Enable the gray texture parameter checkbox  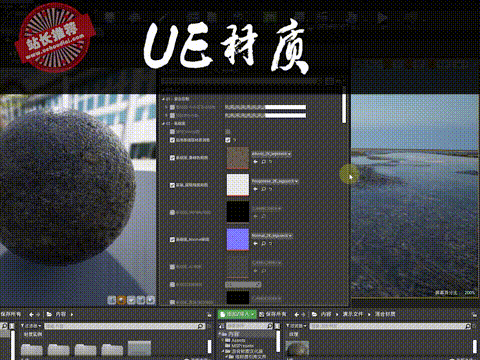(172, 267)
